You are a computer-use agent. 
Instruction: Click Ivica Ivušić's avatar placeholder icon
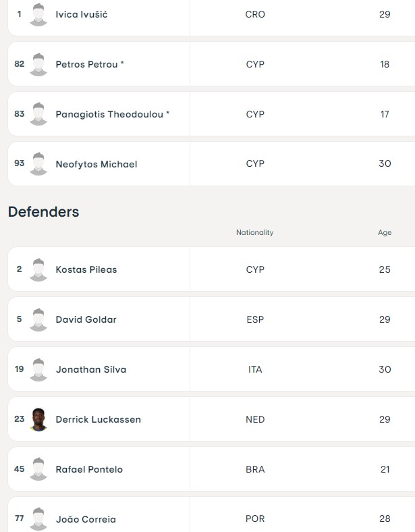tap(38, 15)
